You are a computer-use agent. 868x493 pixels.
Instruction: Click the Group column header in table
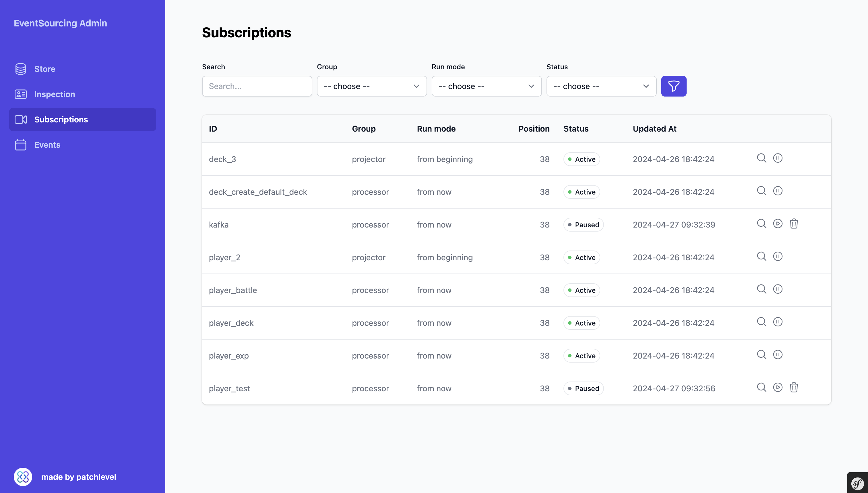(364, 129)
